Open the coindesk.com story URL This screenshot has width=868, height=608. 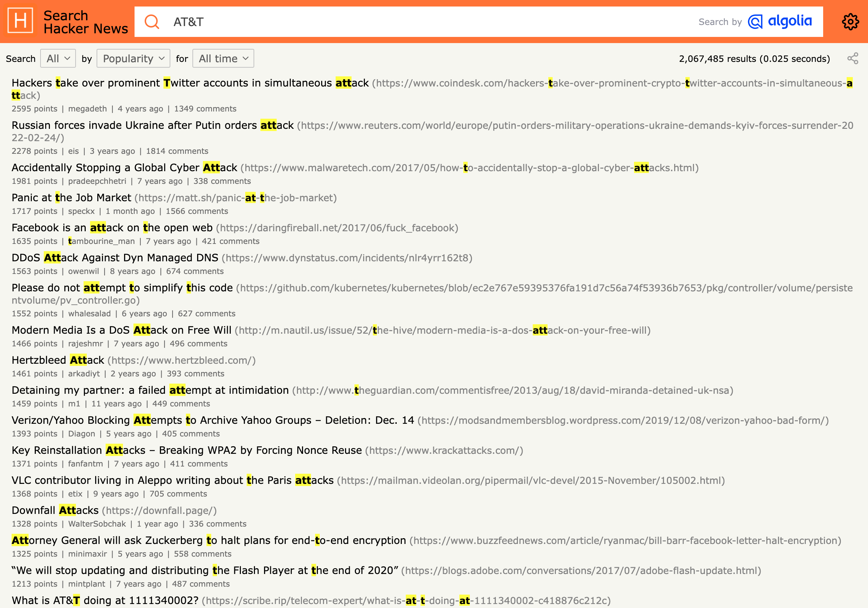432,89
